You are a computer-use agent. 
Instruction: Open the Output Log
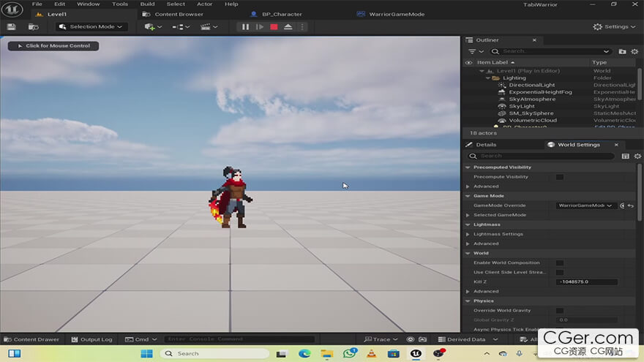click(91, 339)
